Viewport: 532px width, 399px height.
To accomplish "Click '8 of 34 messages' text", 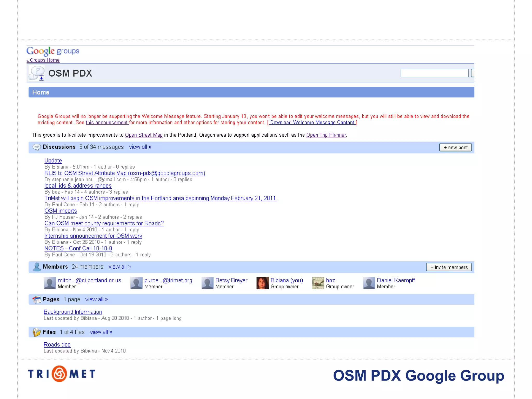I will (x=102, y=147).
